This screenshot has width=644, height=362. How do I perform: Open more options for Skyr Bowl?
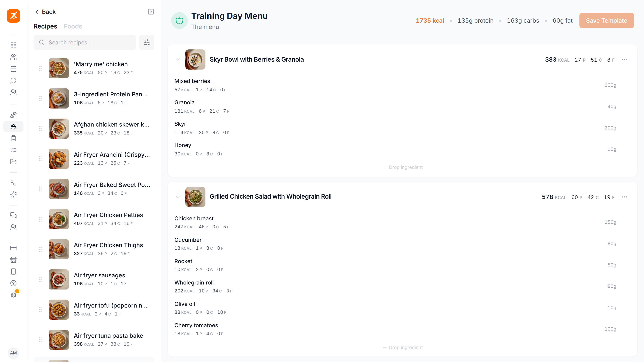pyautogui.click(x=625, y=59)
